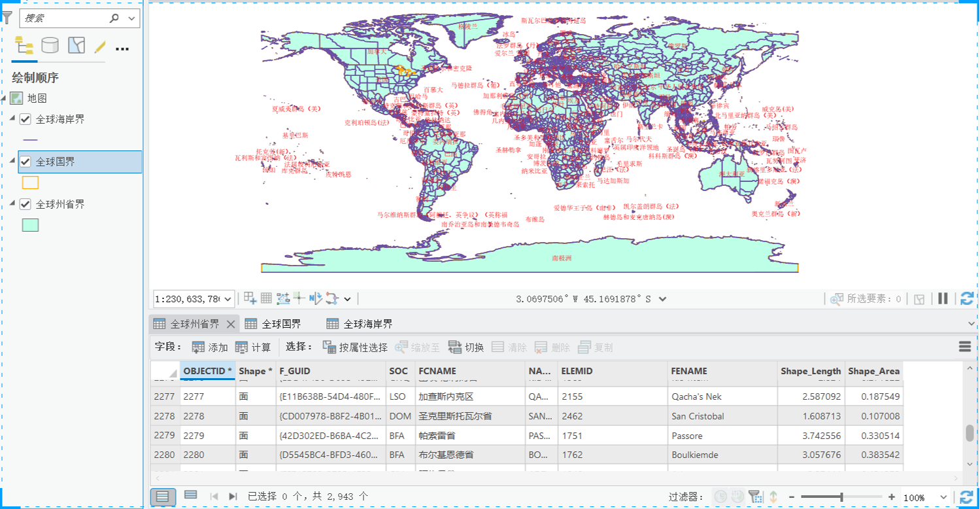The image size is (980, 509).
Task: Refresh the attribute table
Action: point(967,497)
